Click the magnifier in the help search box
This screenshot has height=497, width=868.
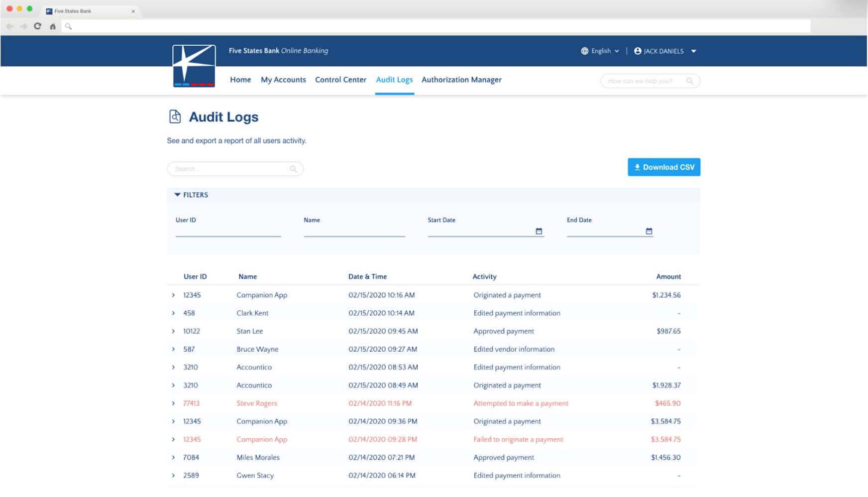(x=690, y=81)
